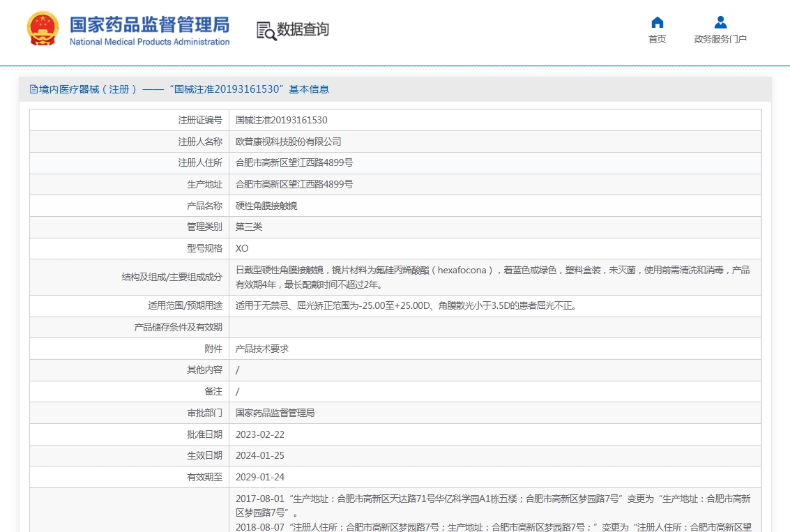
Task: Click the 批准日期 label cell
Action: [x=130, y=434]
